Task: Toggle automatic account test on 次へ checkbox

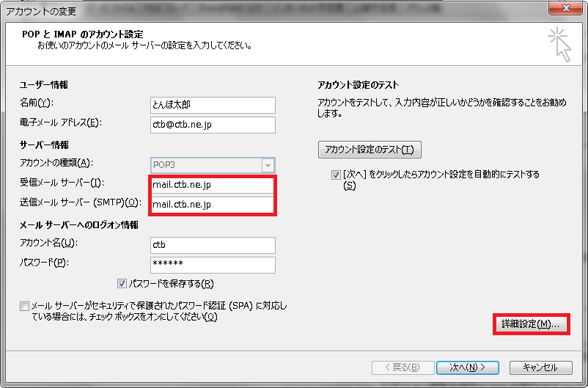Action: click(x=336, y=175)
